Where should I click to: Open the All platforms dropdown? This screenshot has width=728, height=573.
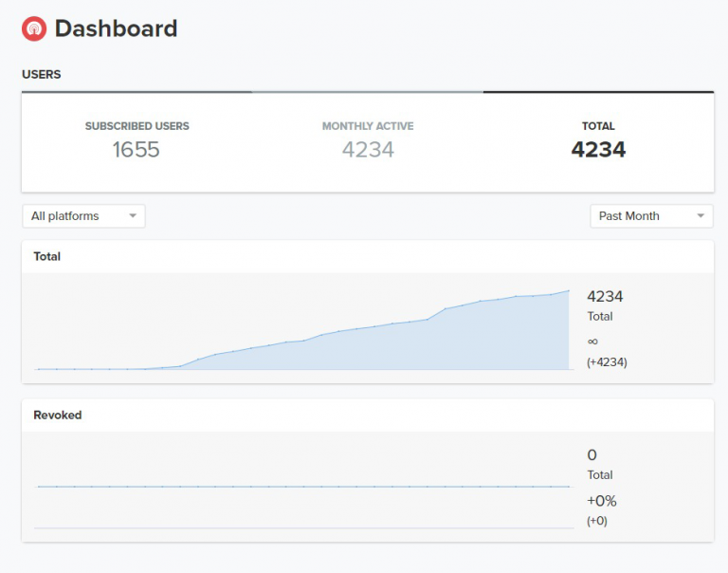tap(83, 216)
